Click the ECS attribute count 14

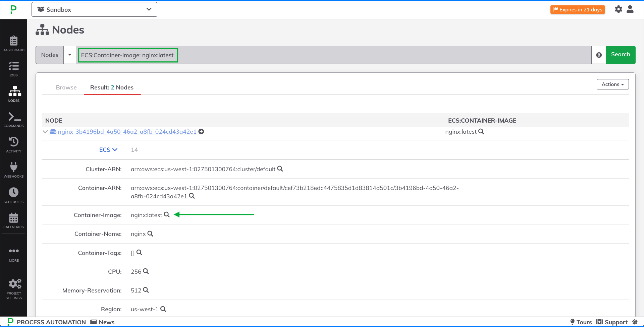click(x=134, y=150)
